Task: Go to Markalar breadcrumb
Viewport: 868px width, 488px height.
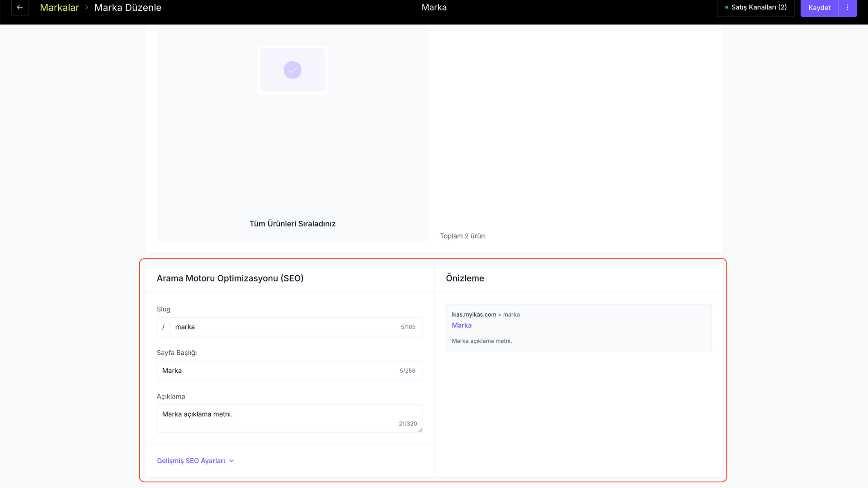Action: 59,8
